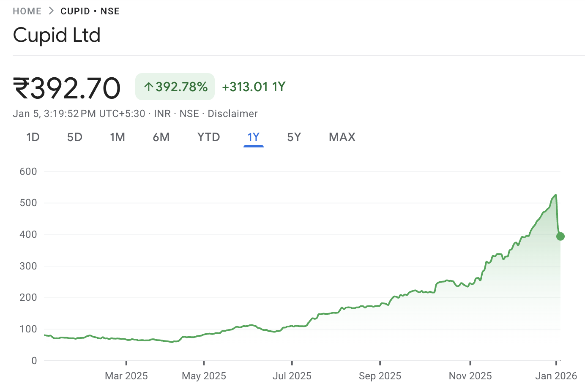Click the ₹392.70 price display
The height and width of the screenshot is (392, 585).
click(x=66, y=87)
